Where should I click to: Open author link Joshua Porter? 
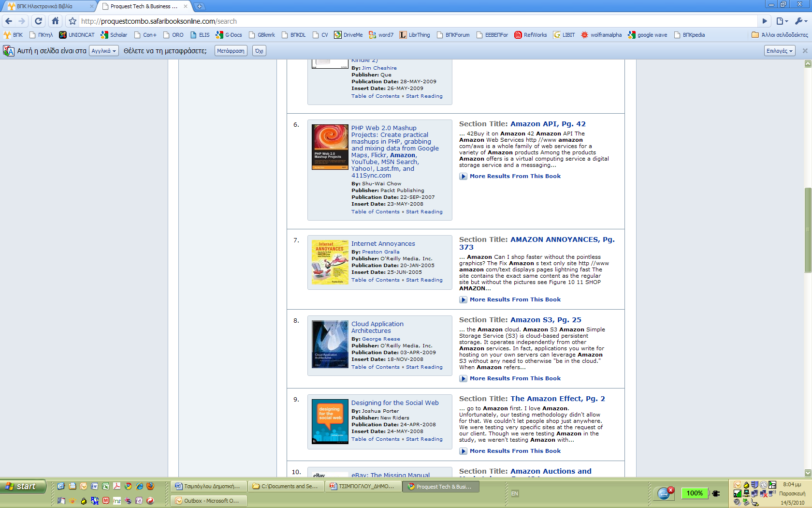coord(380,411)
